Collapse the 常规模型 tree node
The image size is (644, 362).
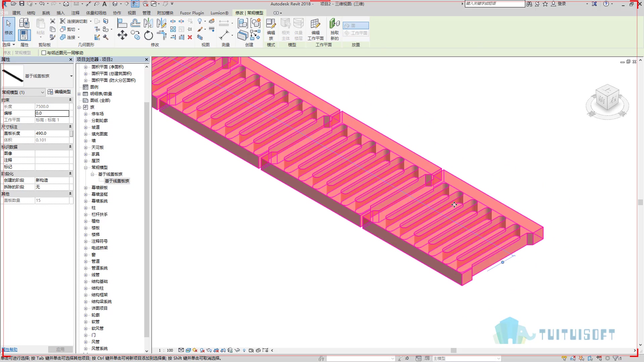[86, 167]
